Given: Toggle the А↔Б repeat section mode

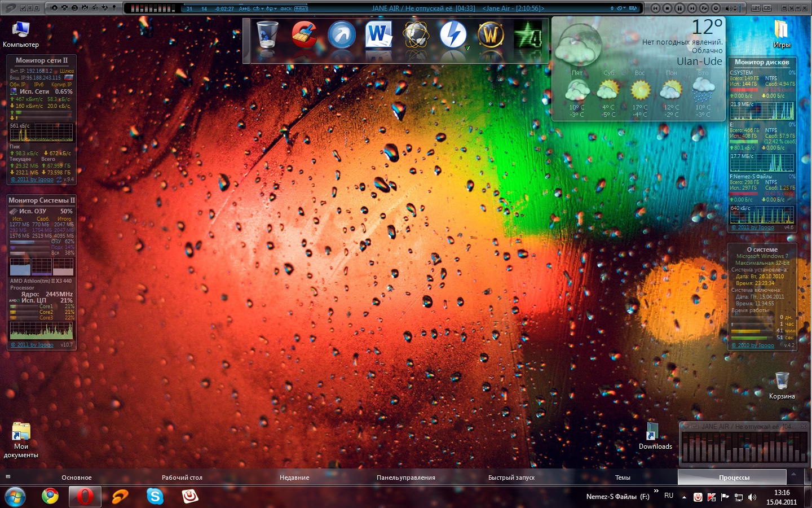Looking at the screenshot, I should coord(245,8).
